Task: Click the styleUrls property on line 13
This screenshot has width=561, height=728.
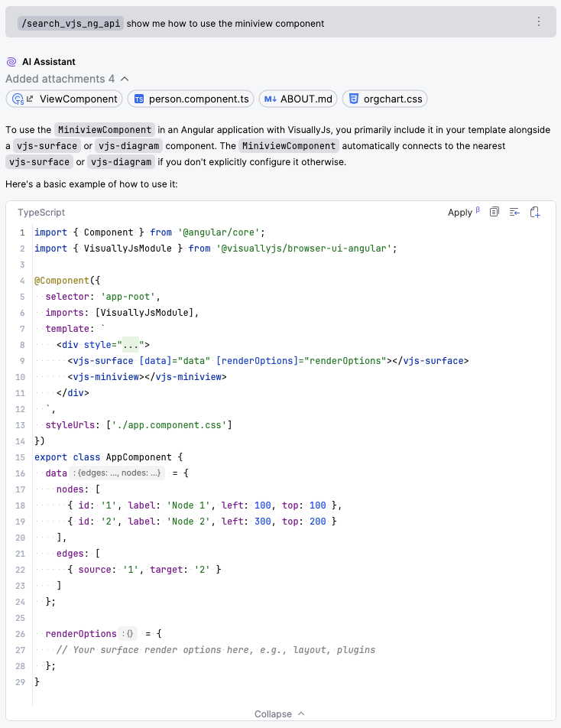Action: (70, 425)
